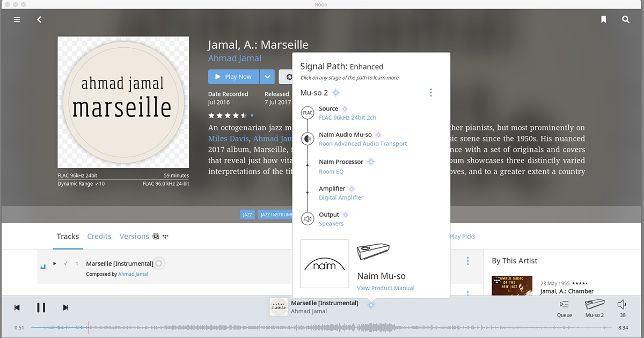Click the Speakers link
The image size is (644, 338).
tap(331, 224)
